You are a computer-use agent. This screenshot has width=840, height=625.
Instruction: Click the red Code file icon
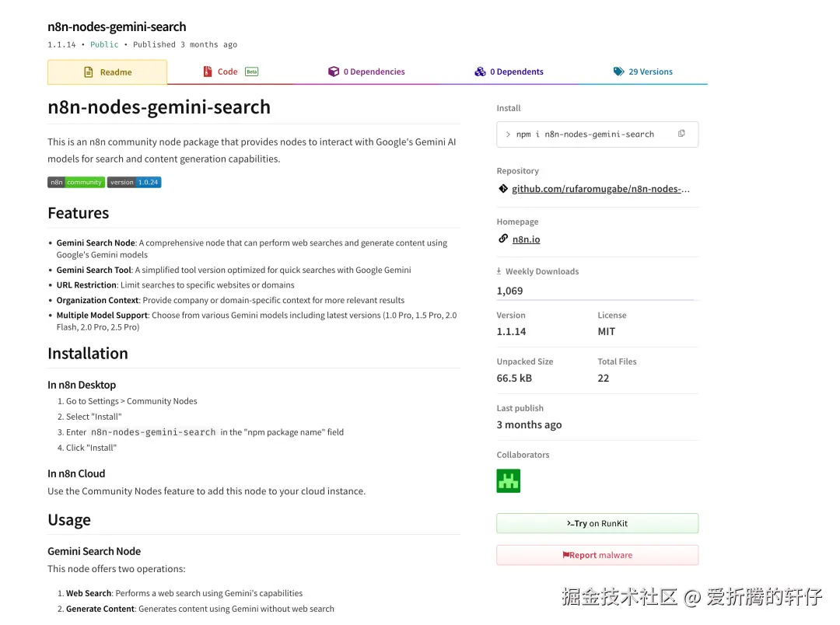[x=208, y=72]
